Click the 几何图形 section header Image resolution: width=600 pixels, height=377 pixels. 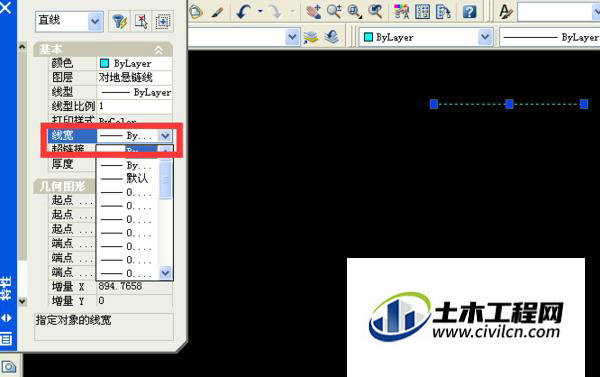coord(64,186)
